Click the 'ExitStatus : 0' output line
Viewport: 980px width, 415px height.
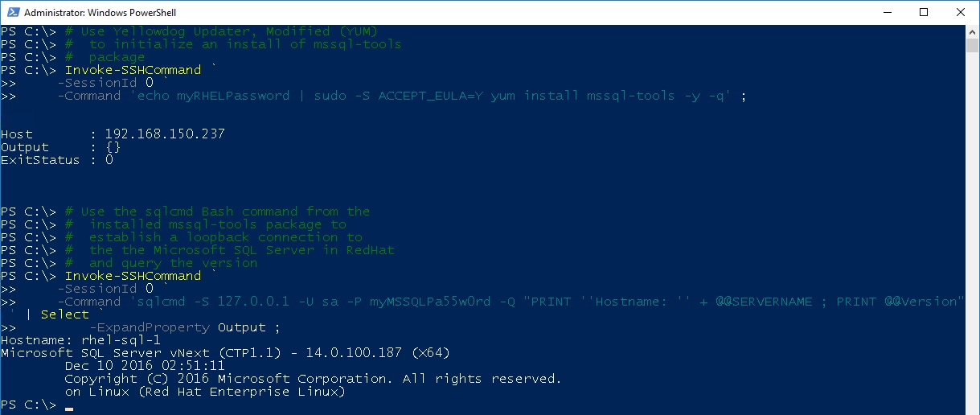57,160
